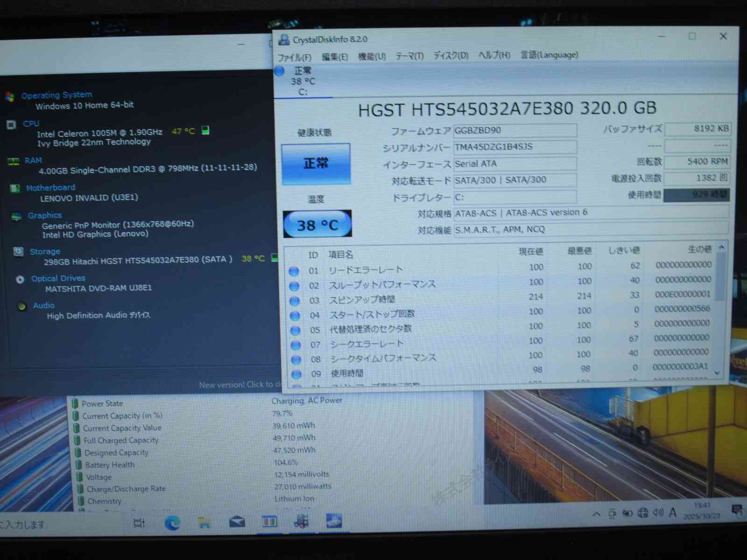Open the 言語(Language) menu
The image size is (747, 560).
pos(549,55)
